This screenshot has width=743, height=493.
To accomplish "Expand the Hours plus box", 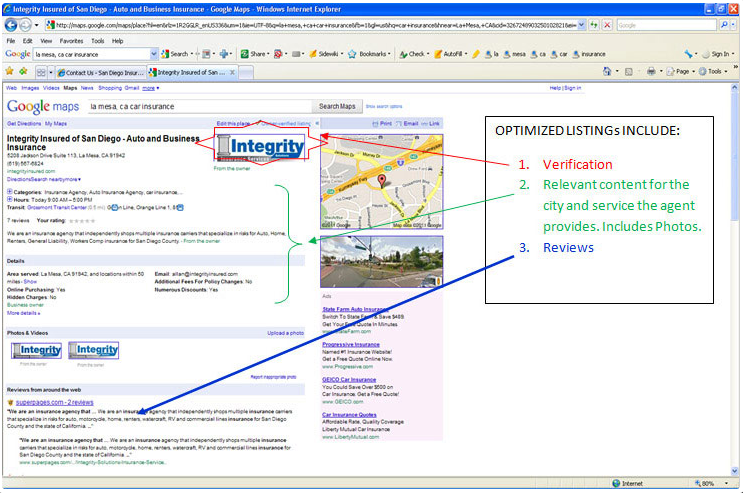I will (x=9, y=200).
